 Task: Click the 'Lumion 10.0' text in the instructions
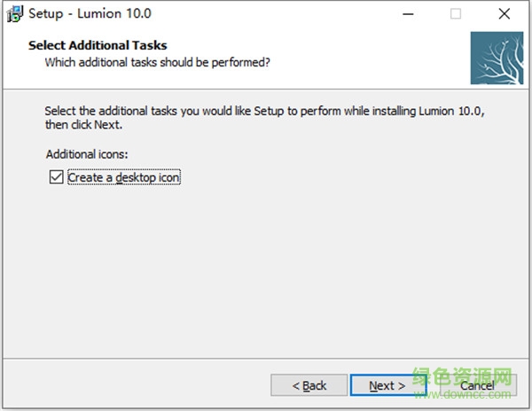453,112
